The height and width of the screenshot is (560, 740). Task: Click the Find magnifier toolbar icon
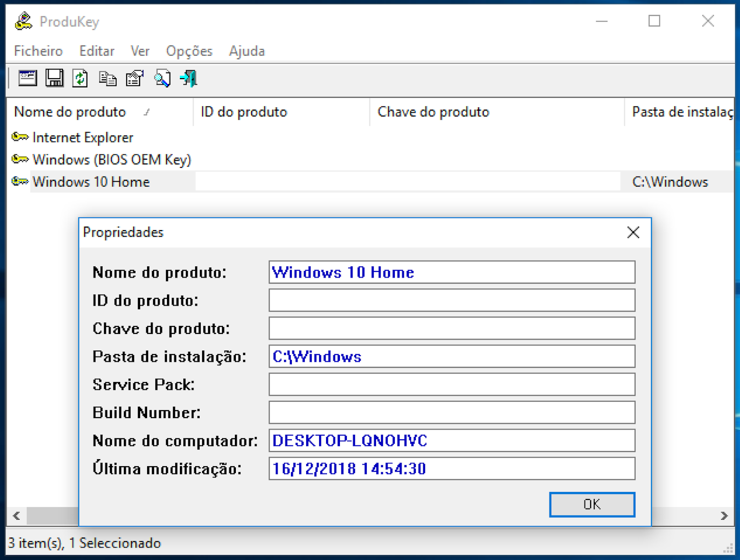click(x=162, y=78)
